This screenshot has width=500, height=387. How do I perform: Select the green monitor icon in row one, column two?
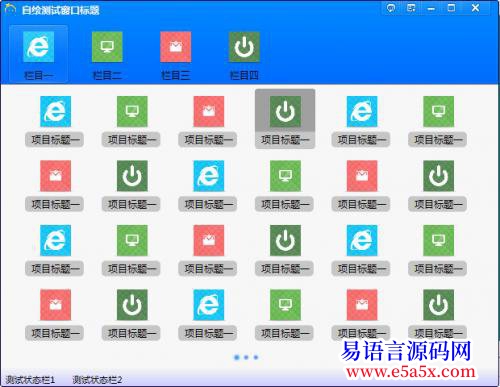click(x=132, y=111)
